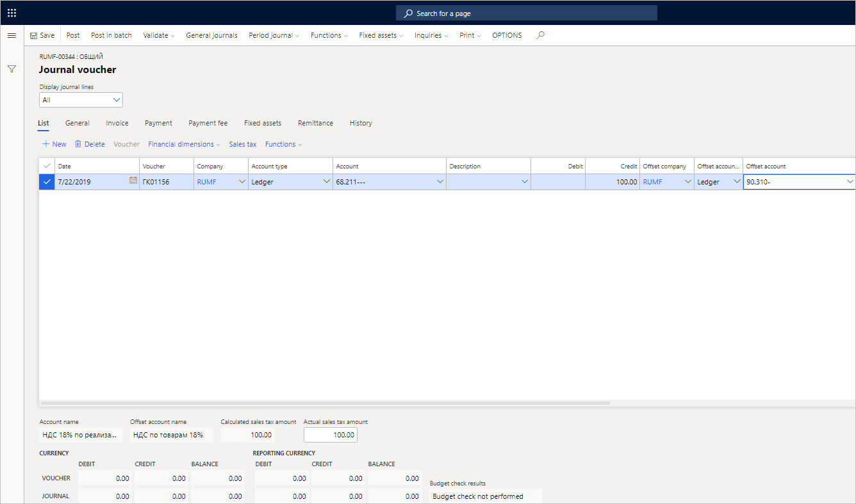The width and height of the screenshot is (856, 504).
Task: Expand the grid Functions menu
Action: (284, 144)
